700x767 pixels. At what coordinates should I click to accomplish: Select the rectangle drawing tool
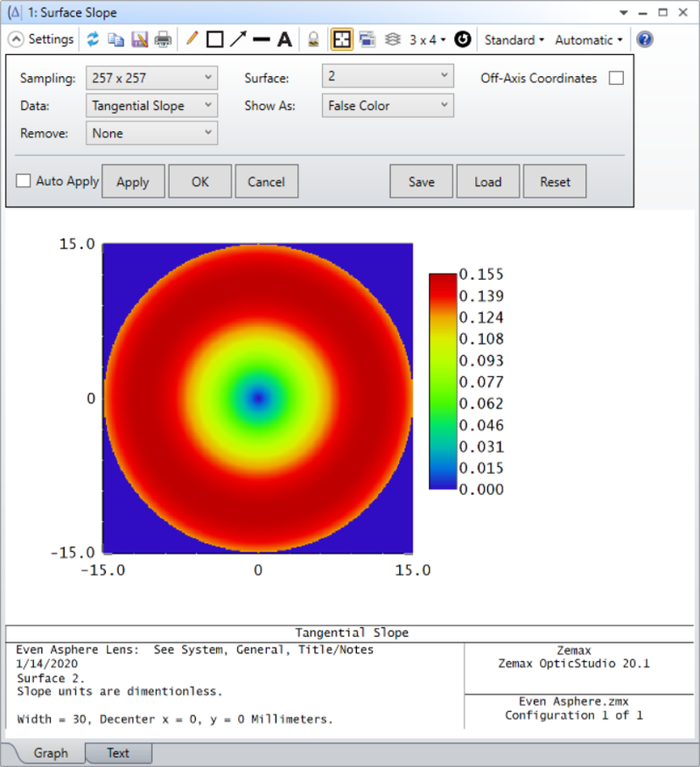pyautogui.click(x=214, y=39)
